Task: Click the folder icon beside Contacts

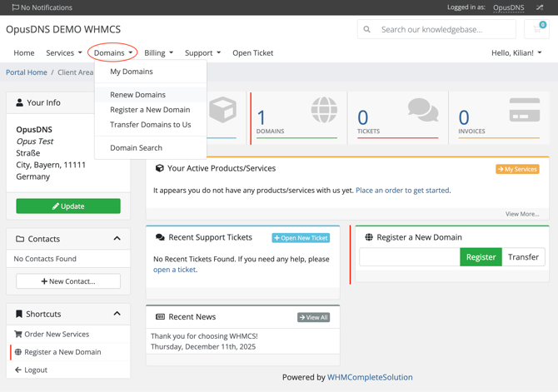Action: click(x=20, y=239)
